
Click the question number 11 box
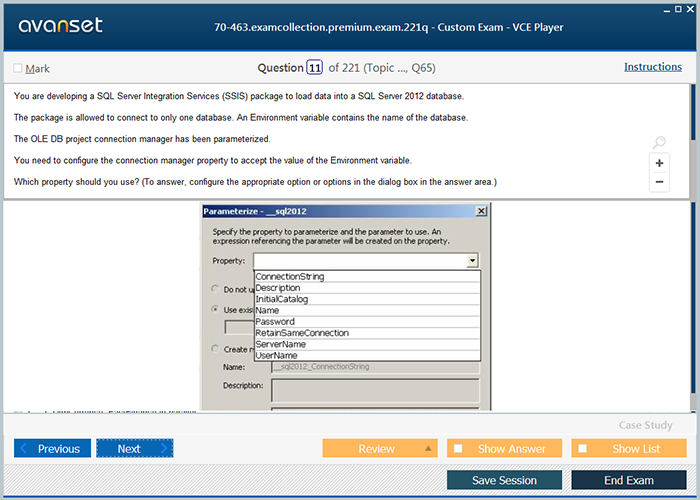pos(314,68)
